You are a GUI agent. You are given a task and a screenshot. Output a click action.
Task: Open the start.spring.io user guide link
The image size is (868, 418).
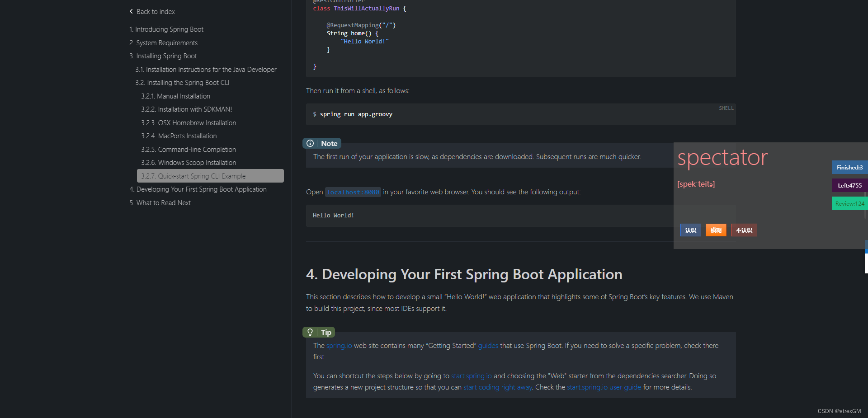coord(604,387)
